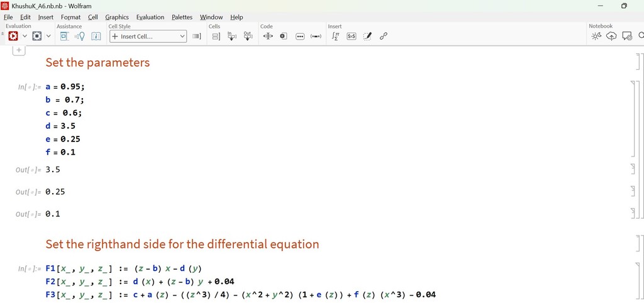Open the drawing canvas insert icon
This screenshot has width=644, height=303.
367,36
